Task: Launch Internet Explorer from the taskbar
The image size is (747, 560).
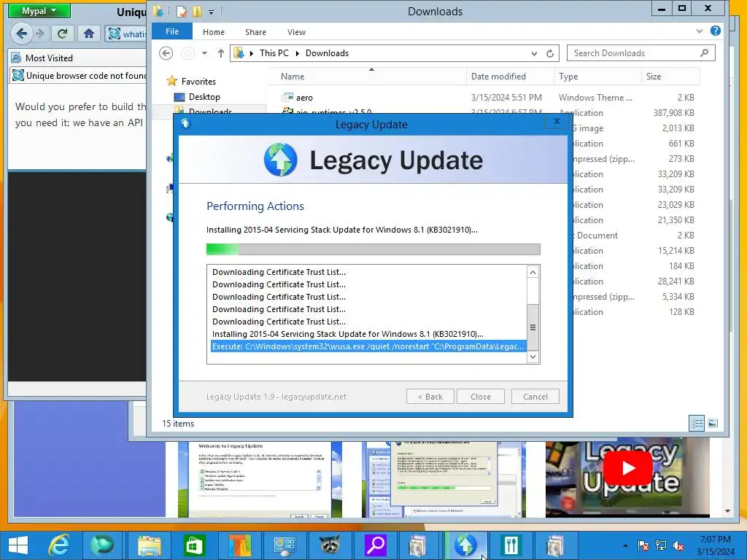Action: (x=59, y=545)
